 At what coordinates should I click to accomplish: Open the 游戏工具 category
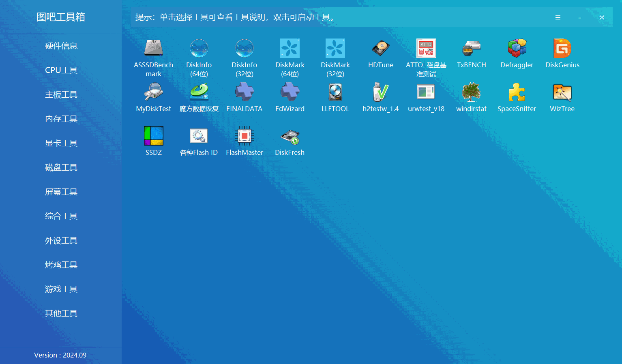click(x=61, y=289)
